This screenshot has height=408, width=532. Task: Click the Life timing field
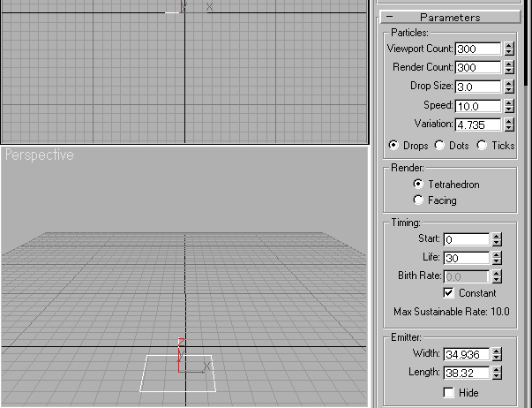pos(466,258)
